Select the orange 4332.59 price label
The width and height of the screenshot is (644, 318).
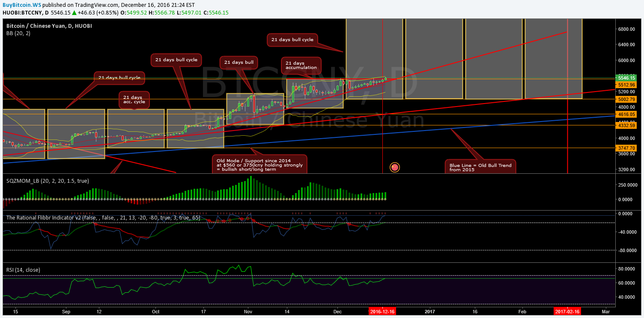626,125
